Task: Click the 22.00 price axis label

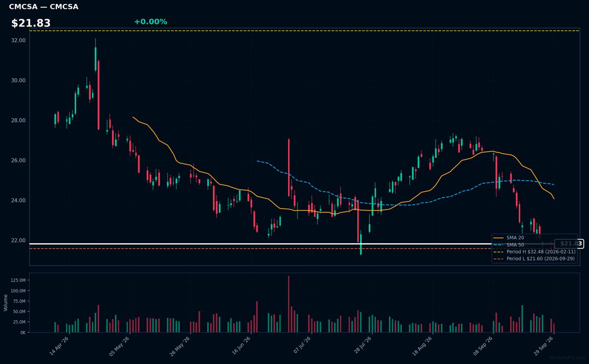Action: click(x=19, y=241)
